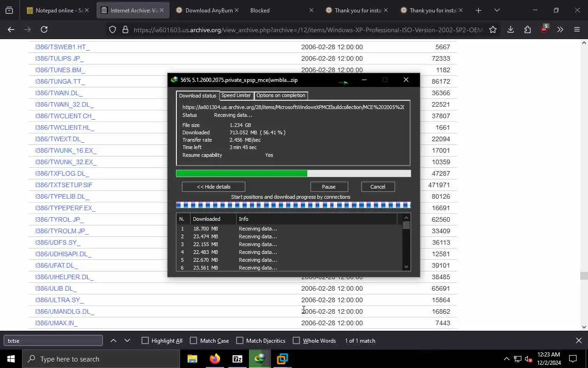Image resolution: width=588 pixels, height=368 pixels.
Task: Open Windows Start menu
Action: click(11, 359)
